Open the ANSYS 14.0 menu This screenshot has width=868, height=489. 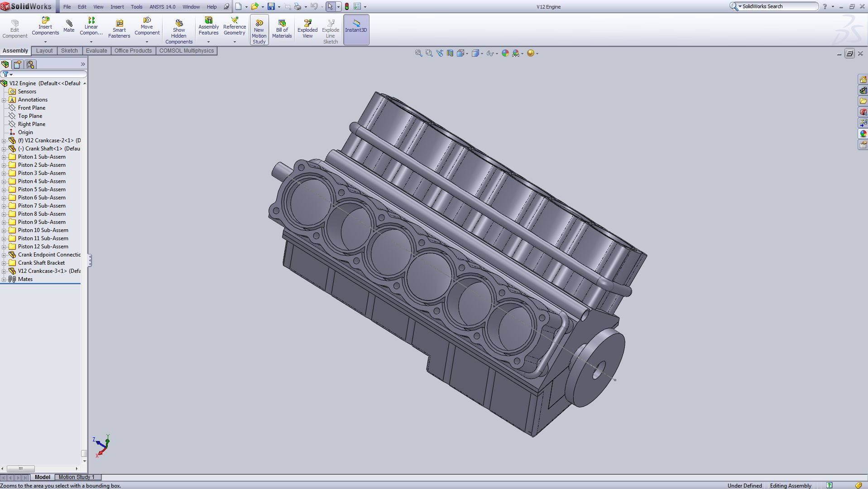(x=163, y=7)
